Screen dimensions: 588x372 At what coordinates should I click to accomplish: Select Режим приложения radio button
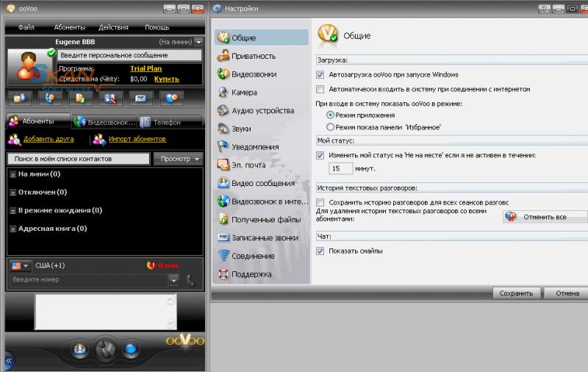[x=330, y=115]
